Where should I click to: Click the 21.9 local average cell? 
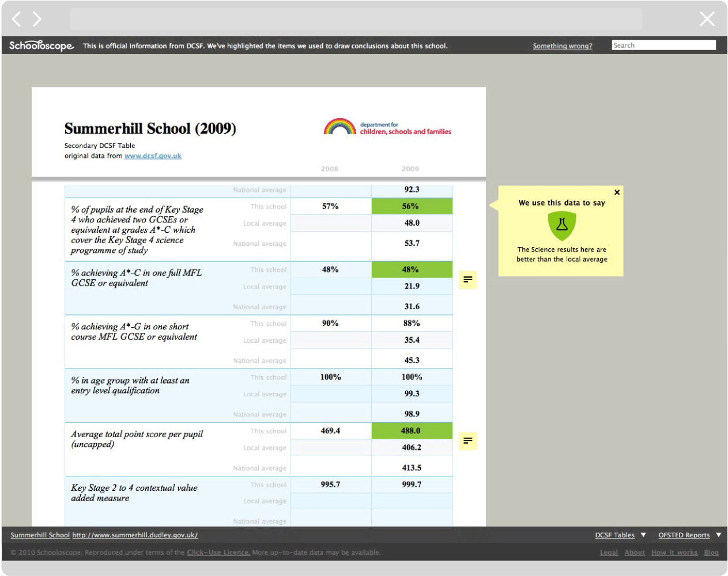coord(412,286)
